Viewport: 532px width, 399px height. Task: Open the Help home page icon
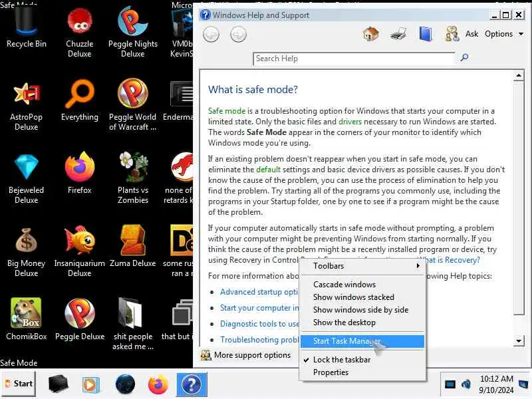pos(371,34)
